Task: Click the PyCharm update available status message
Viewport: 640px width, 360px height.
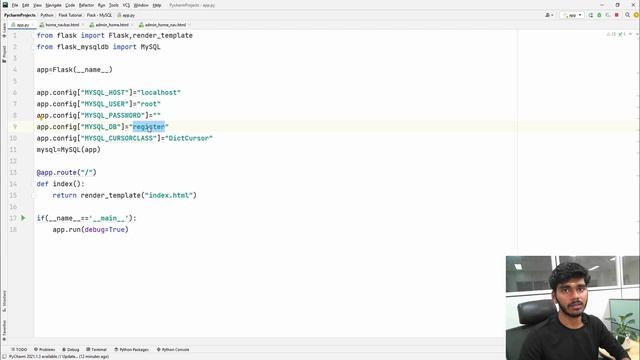Action: tap(59, 357)
